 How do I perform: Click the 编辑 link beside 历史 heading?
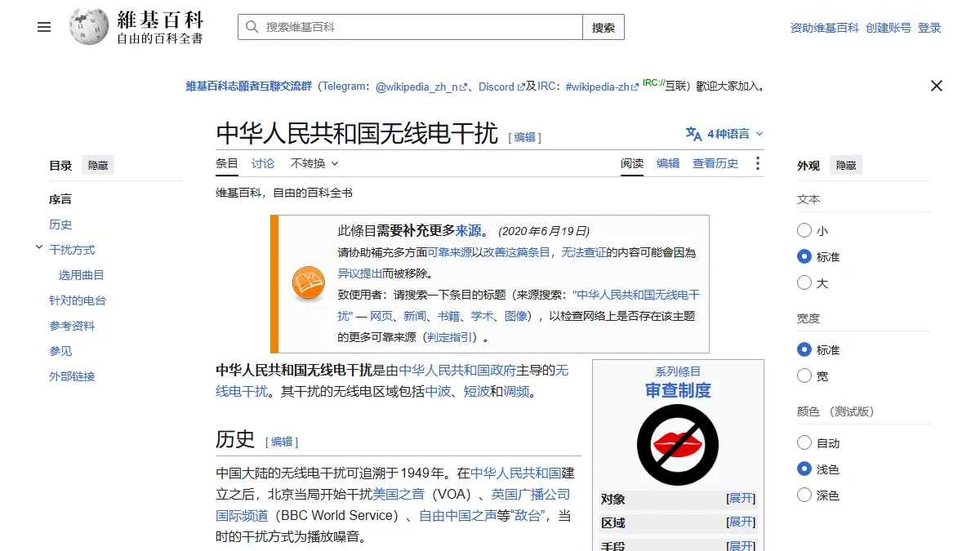point(282,442)
